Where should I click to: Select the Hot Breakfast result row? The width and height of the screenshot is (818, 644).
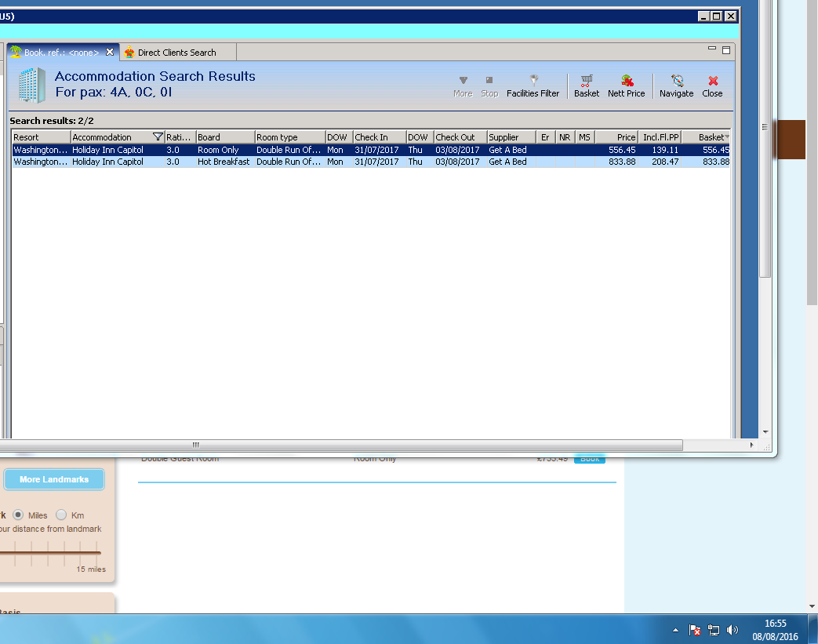pyautogui.click(x=371, y=162)
